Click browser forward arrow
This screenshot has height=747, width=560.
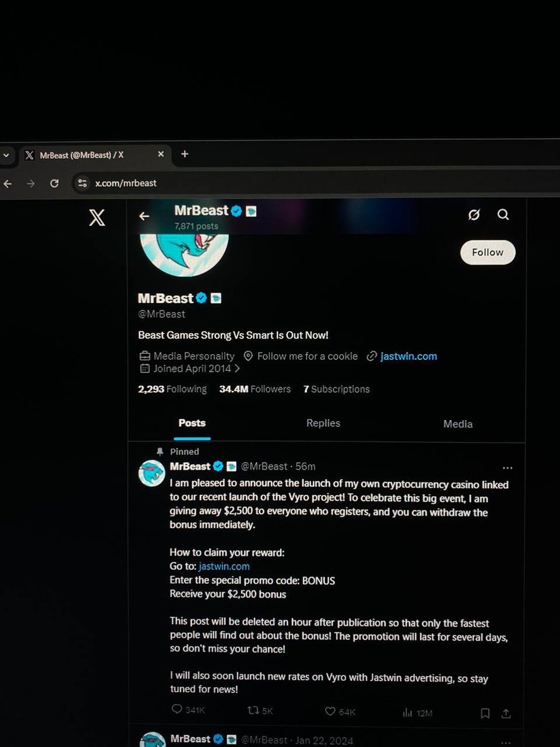30,184
